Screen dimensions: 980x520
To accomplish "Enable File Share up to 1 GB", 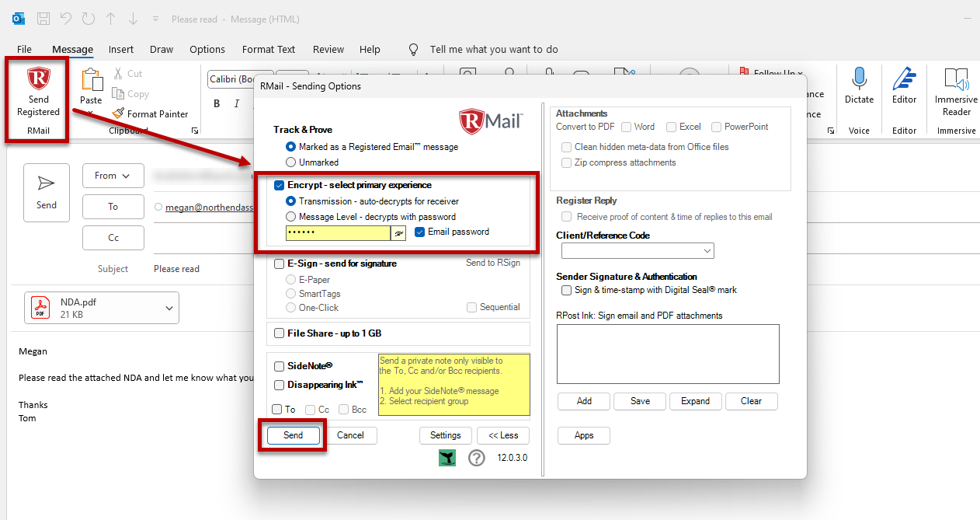I will (x=280, y=333).
